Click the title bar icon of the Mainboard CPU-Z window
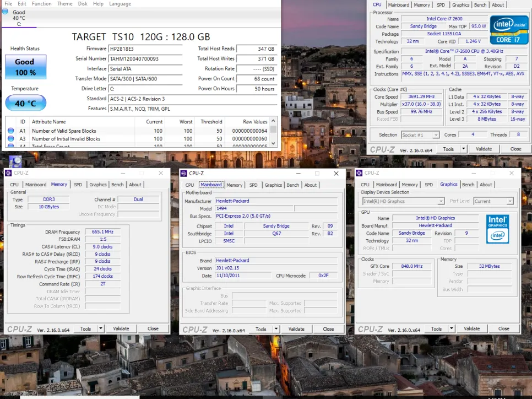This screenshot has height=399, width=532. click(x=184, y=174)
